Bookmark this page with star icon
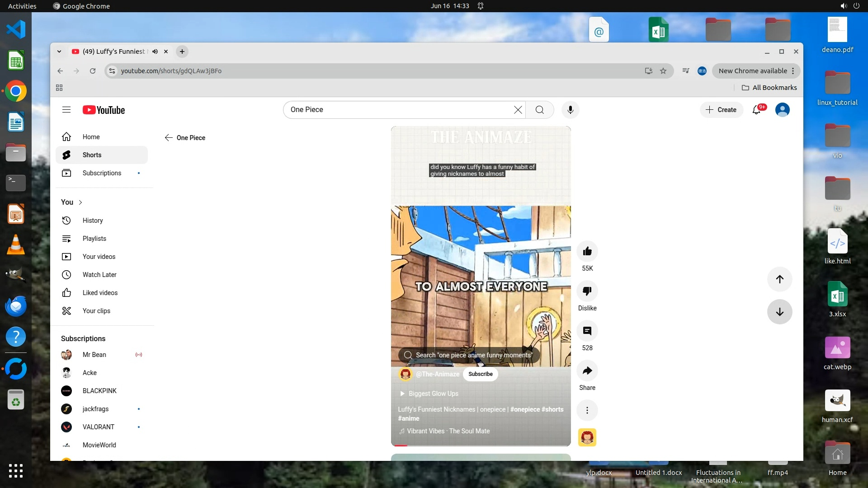The image size is (868, 488). click(x=663, y=71)
